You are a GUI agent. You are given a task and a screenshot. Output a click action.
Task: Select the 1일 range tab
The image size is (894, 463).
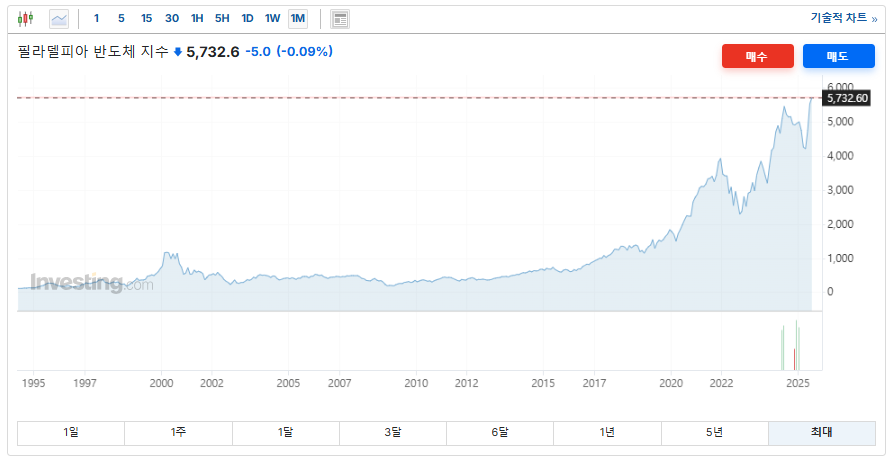(x=71, y=433)
